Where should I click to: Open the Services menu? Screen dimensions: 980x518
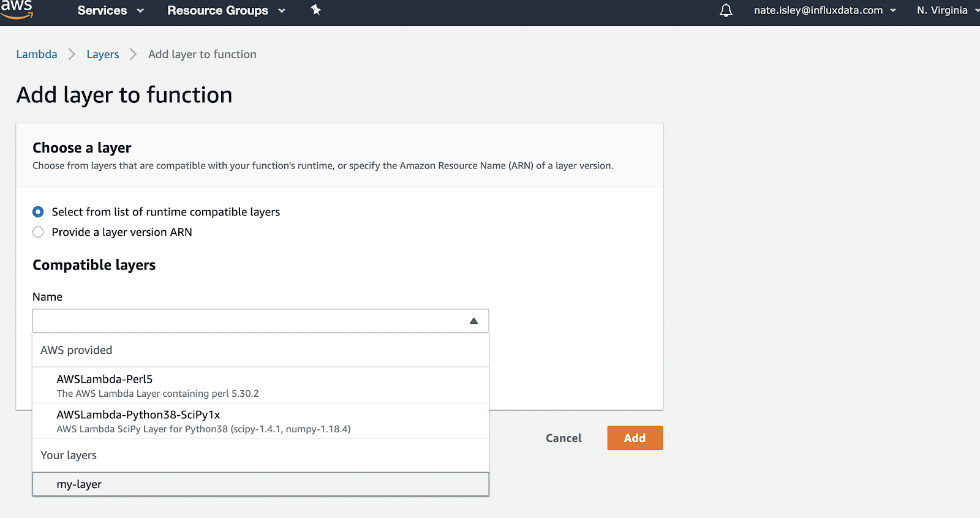pos(110,10)
